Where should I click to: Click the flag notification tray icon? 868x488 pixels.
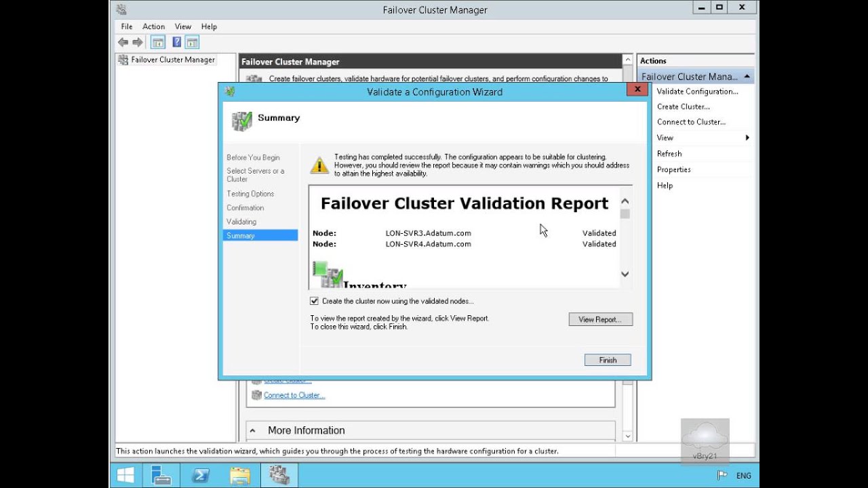(722, 476)
